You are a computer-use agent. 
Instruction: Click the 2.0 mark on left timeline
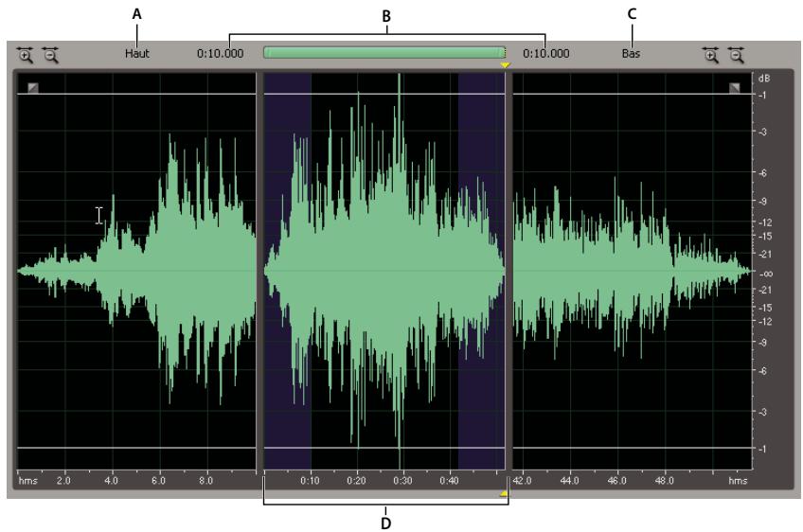click(63, 480)
